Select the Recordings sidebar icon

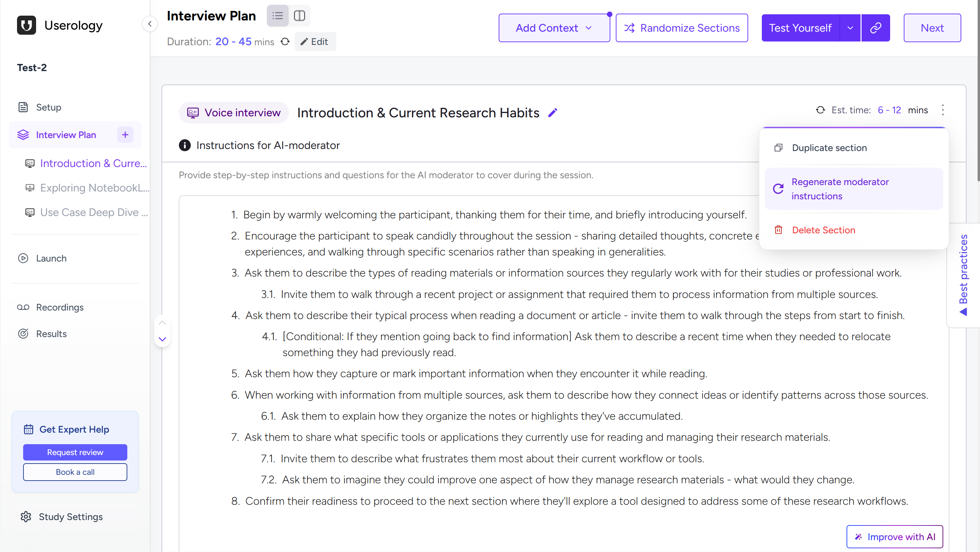pyautogui.click(x=23, y=307)
